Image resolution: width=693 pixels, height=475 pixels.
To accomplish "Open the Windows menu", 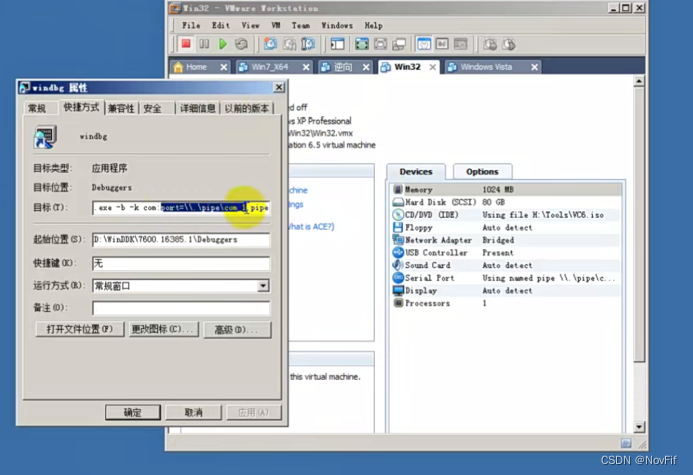I will (x=337, y=26).
